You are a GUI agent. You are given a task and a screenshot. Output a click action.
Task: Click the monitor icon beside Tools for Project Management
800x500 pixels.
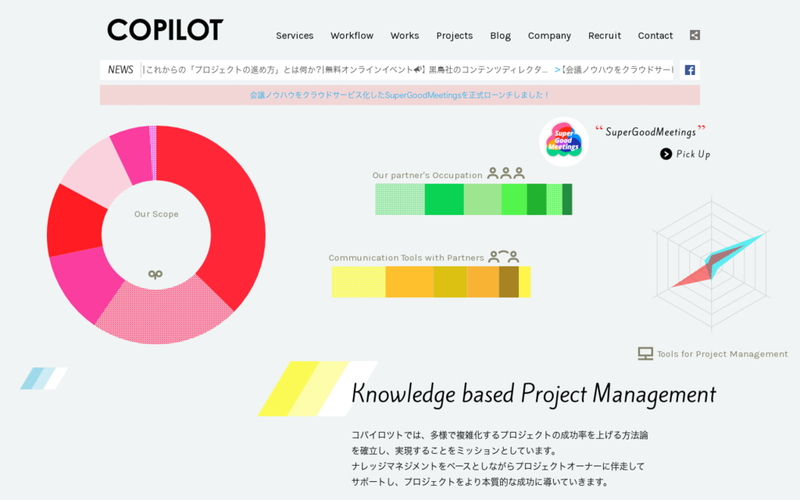pyautogui.click(x=645, y=354)
